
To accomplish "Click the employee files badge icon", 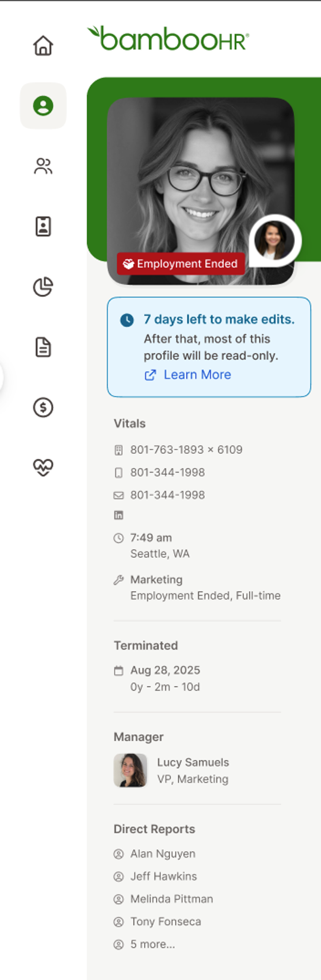I will point(43,226).
